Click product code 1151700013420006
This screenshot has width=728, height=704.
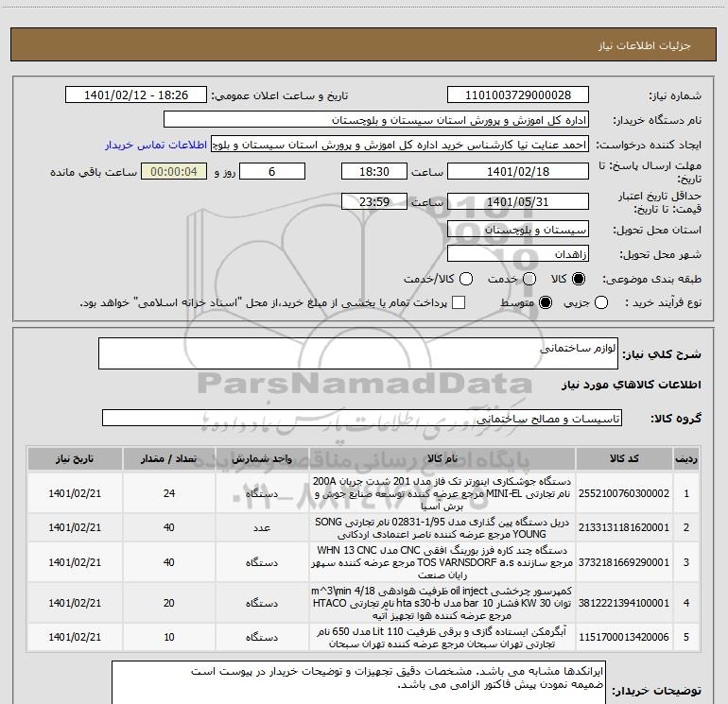click(x=624, y=637)
